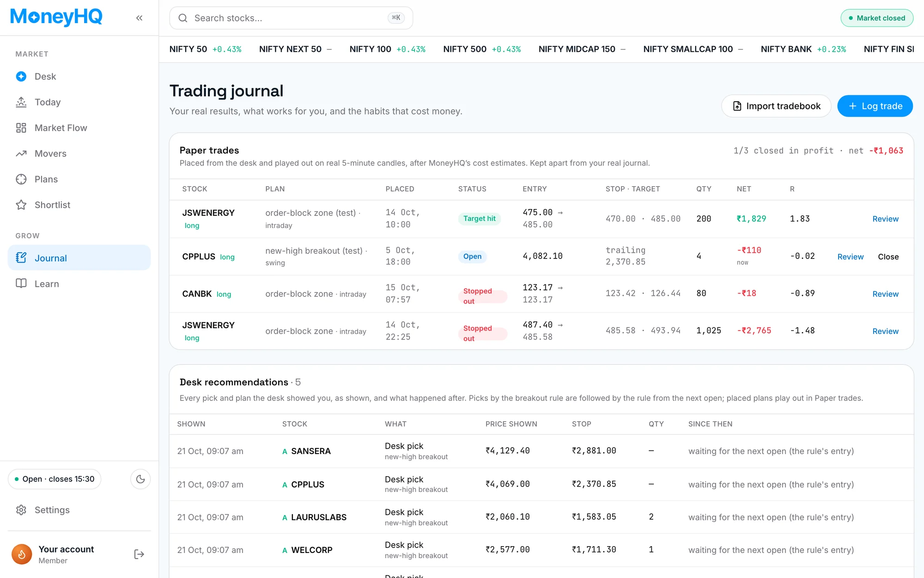Click the Import tradebook file icon

click(x=737, y=106)
